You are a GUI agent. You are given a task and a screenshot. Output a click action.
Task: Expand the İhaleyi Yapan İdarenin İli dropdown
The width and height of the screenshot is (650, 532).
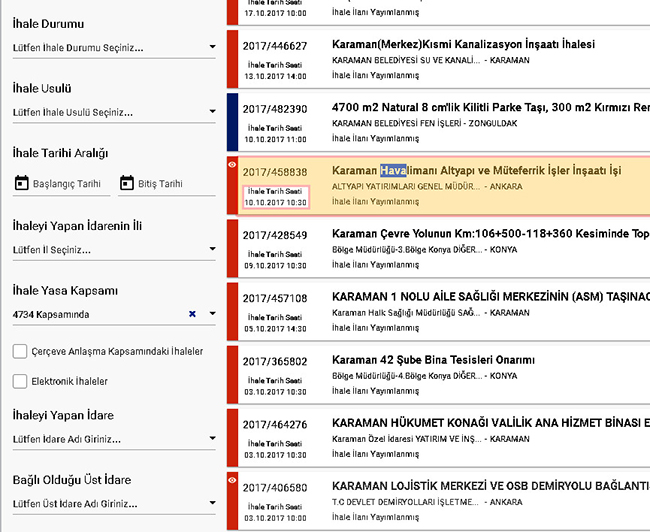coord(212,250)
